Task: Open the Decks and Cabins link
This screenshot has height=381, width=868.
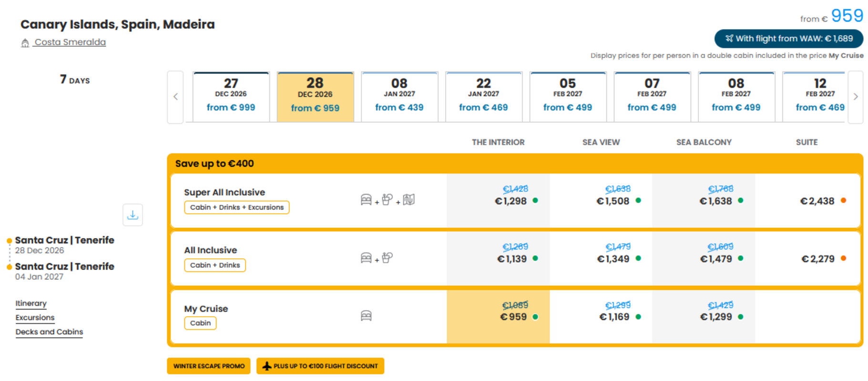Action: [x=49, y=332]
